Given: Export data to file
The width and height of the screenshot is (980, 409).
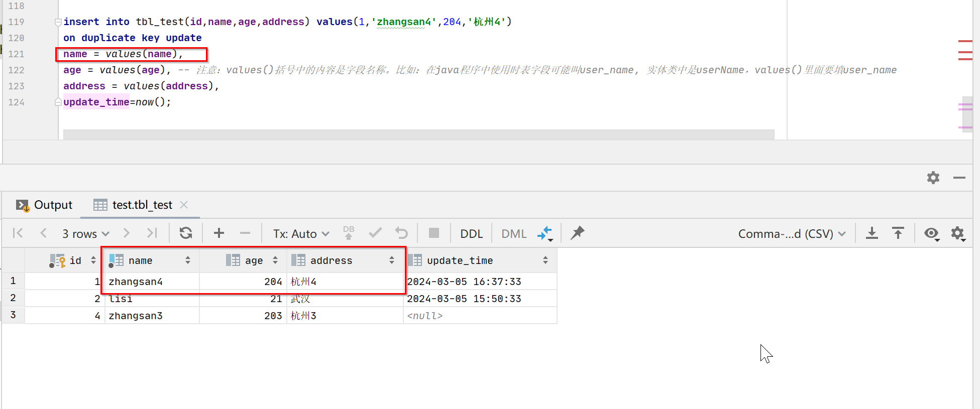Looking at the screenshot, I should (x=872, y=233).
